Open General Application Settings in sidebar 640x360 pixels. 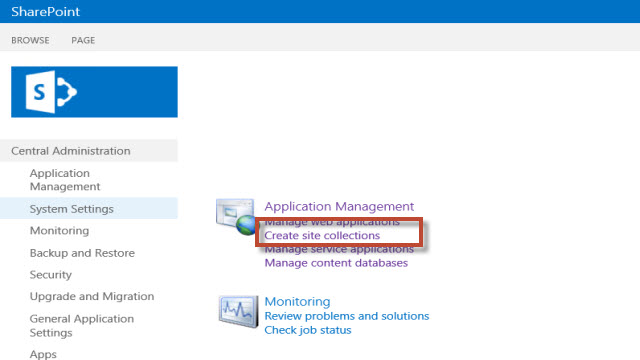coord(82,325)
